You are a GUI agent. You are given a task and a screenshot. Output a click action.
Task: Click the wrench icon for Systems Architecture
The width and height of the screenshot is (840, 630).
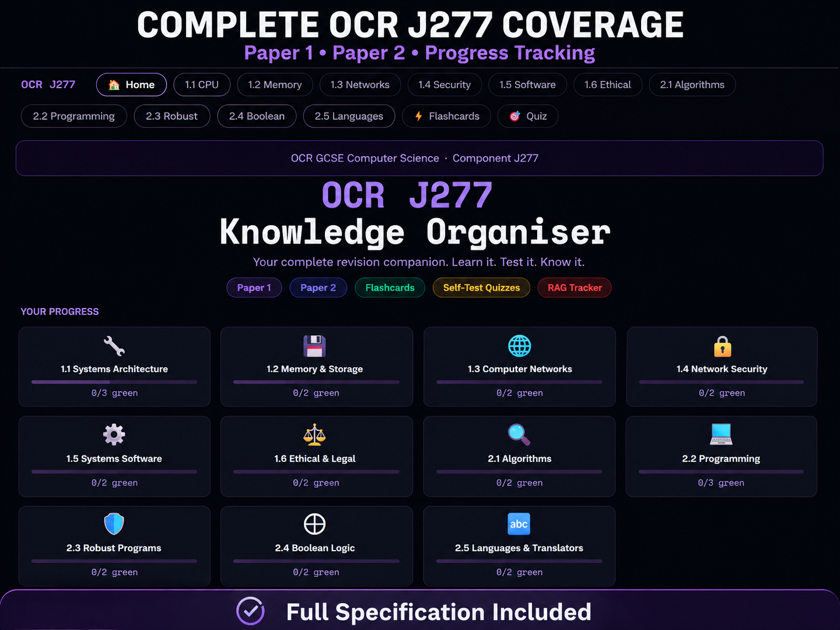(x=114, y=346)
